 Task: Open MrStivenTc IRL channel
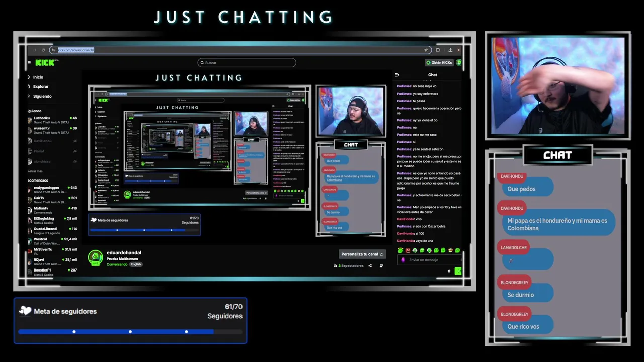tap(52, 251)
